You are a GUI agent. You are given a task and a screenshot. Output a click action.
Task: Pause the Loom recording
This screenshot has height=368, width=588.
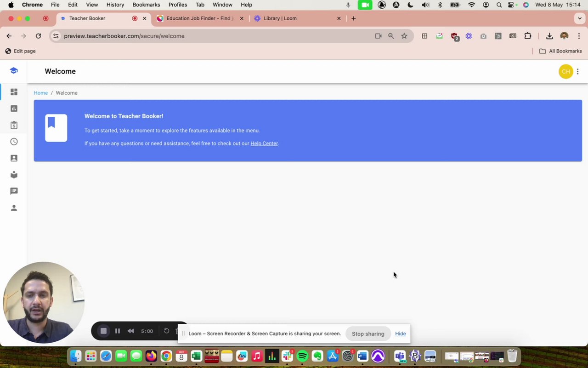point(118,331)
